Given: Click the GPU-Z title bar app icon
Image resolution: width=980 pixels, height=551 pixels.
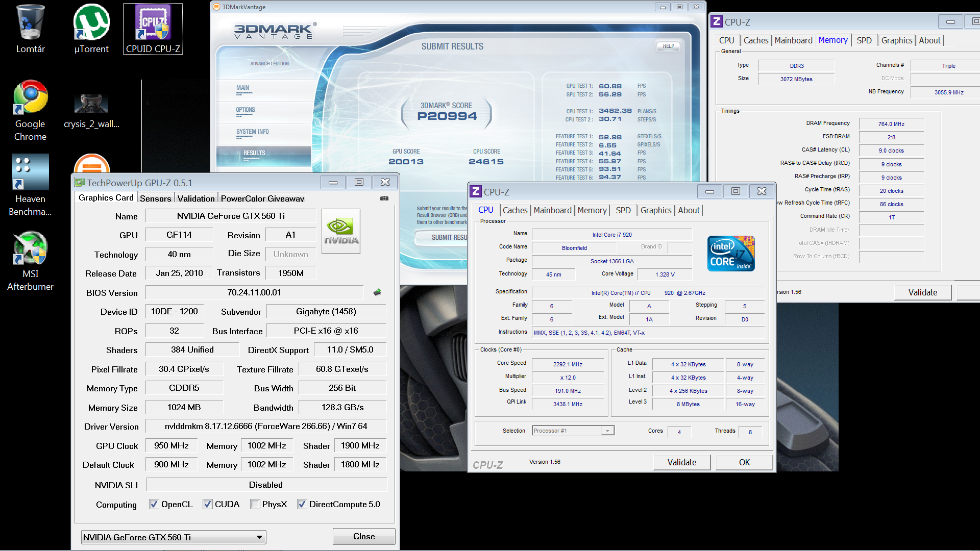Looking at the screenshot, I should tap(80, 182).
